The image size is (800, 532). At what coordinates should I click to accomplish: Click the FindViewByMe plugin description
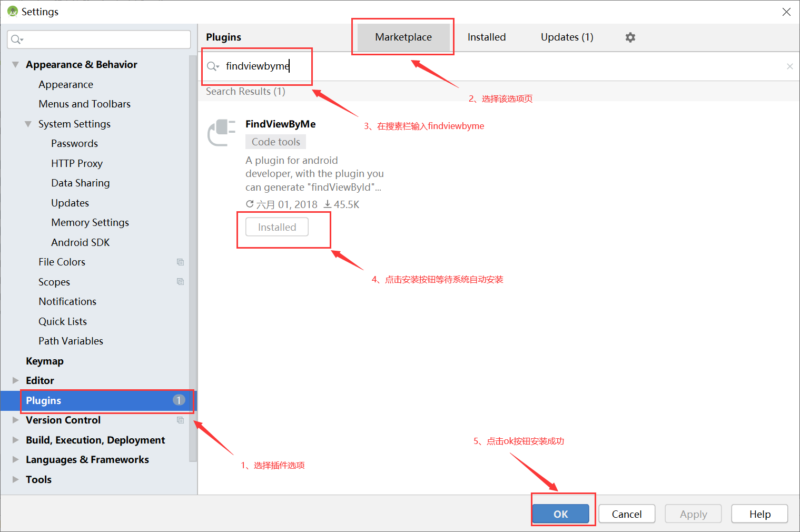click(x=314, y=174)
